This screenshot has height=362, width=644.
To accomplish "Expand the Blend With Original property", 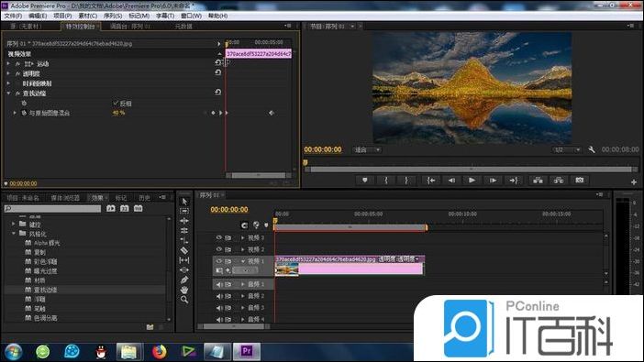I will tap(16, 113).
